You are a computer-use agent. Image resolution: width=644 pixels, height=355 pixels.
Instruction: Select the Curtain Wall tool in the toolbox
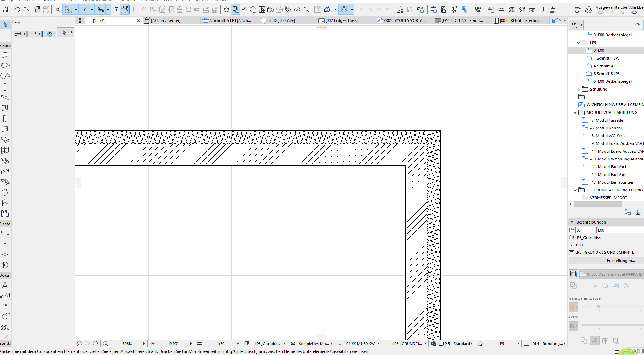click(x=5, y=150)
